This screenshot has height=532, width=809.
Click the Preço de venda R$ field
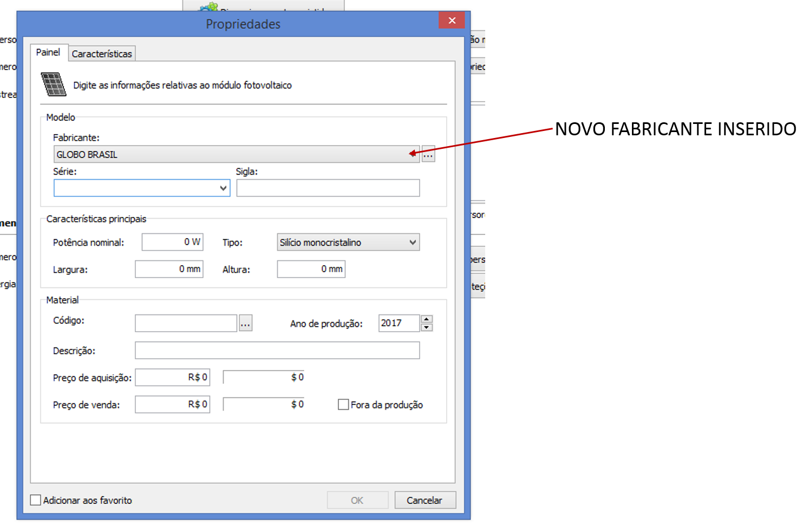172,404
